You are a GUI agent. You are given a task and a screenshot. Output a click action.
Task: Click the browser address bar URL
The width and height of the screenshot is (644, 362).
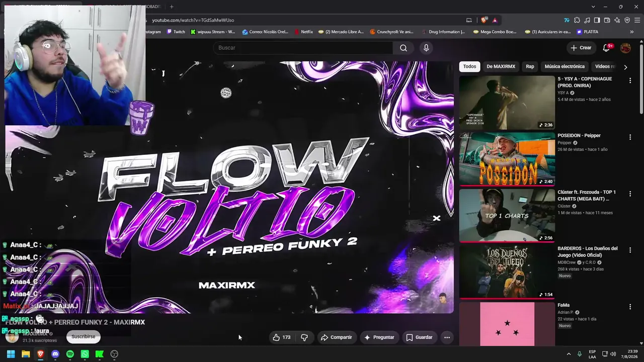tap(193, 20)
